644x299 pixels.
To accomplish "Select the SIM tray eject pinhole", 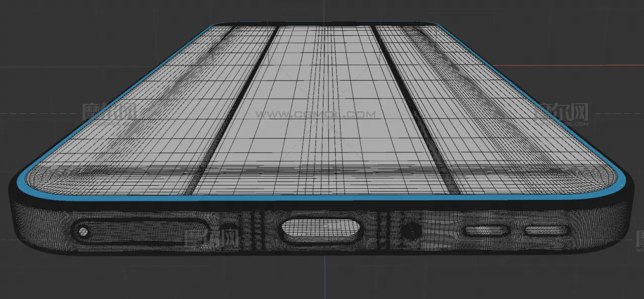I will click(x=83, y=232).
